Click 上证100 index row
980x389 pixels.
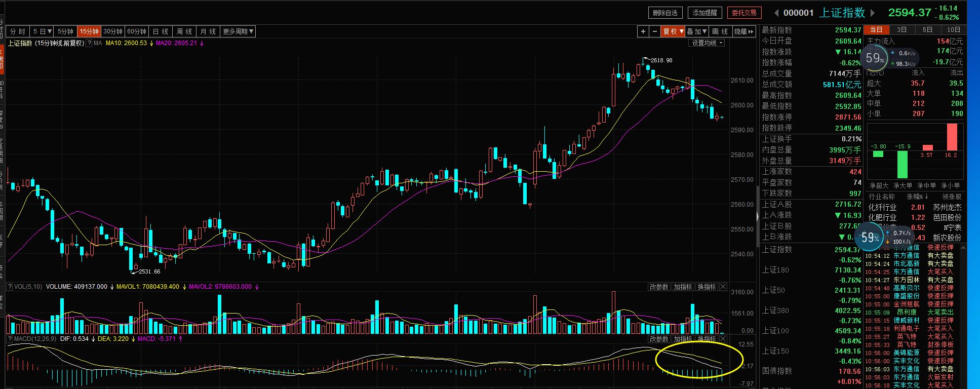click(811, 335)
